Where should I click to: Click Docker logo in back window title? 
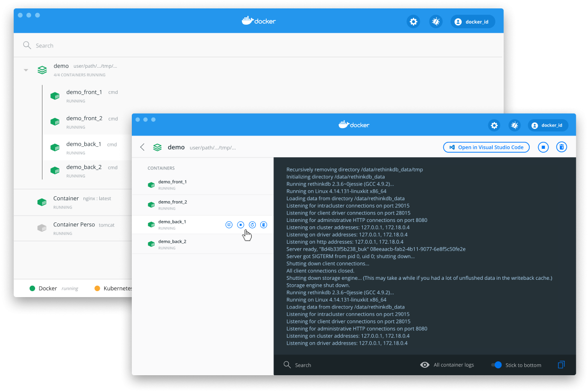(x=259, y=21)
